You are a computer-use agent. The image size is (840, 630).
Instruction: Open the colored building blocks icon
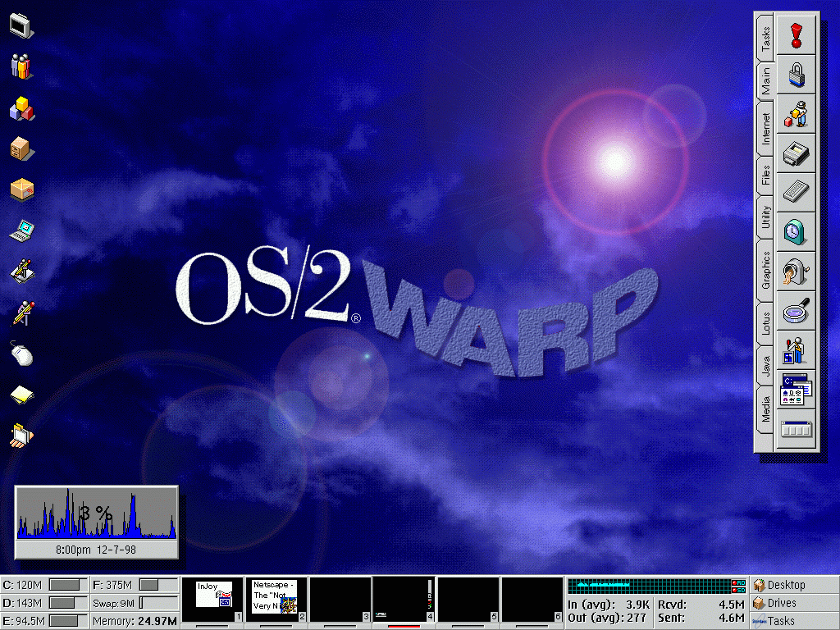(x=22, y=108)
